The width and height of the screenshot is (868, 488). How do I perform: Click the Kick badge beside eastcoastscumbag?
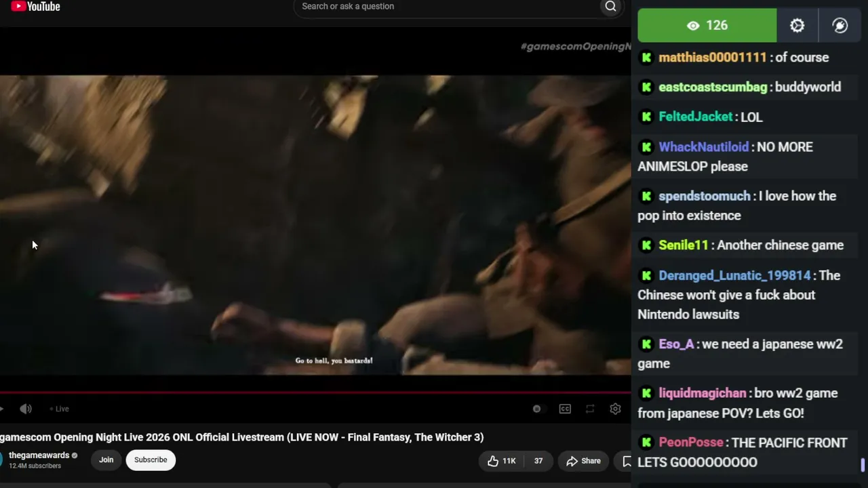coord(646,87)
